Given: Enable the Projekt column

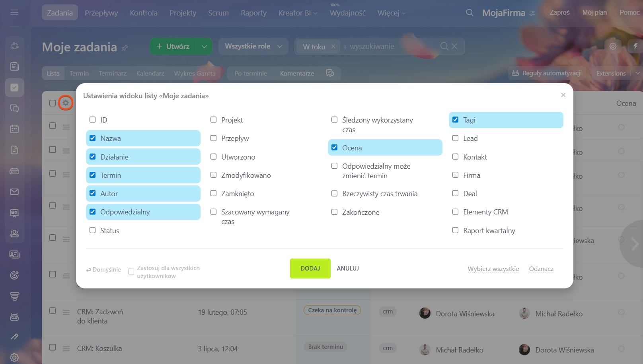Looking at the screenshot, I should point(214,120).
